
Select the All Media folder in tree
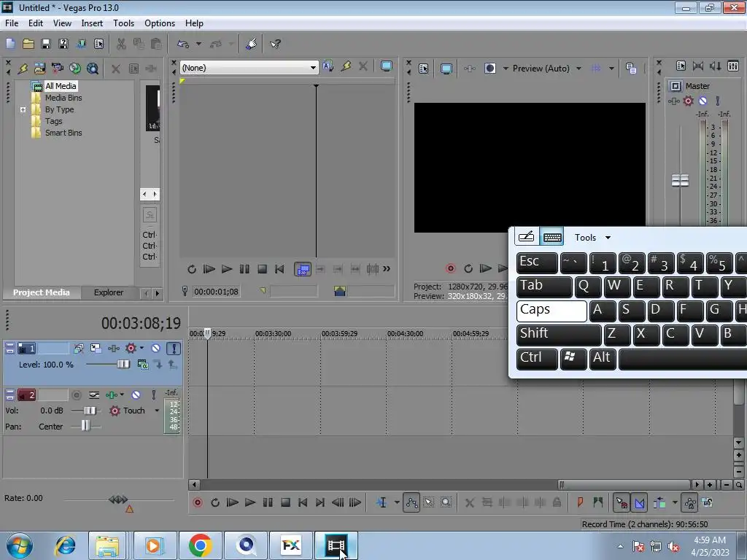(60, 86)
